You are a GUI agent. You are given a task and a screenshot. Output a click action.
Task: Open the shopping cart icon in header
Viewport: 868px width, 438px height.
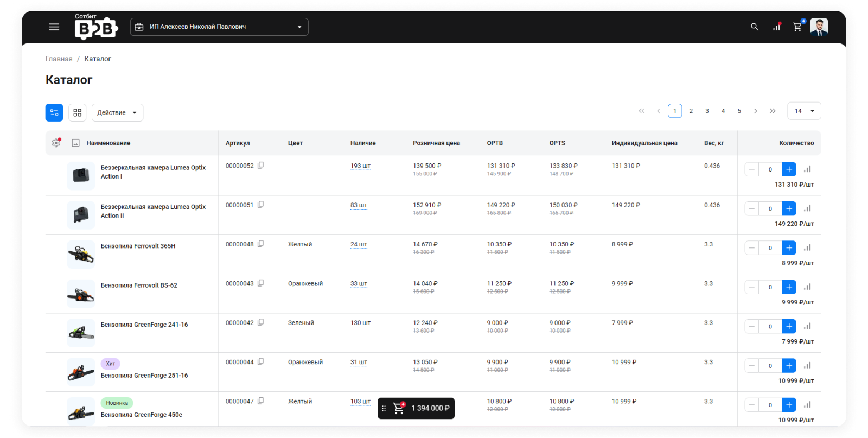coord(797,27)
